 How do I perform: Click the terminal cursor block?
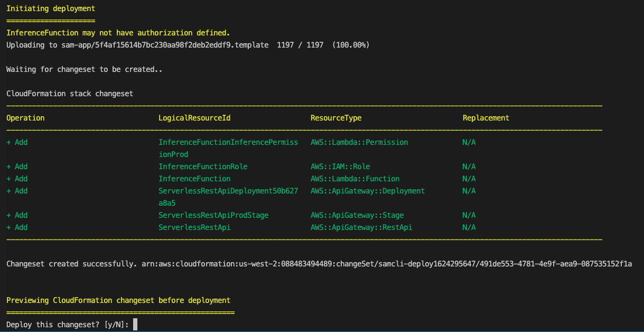click(134, 324)
